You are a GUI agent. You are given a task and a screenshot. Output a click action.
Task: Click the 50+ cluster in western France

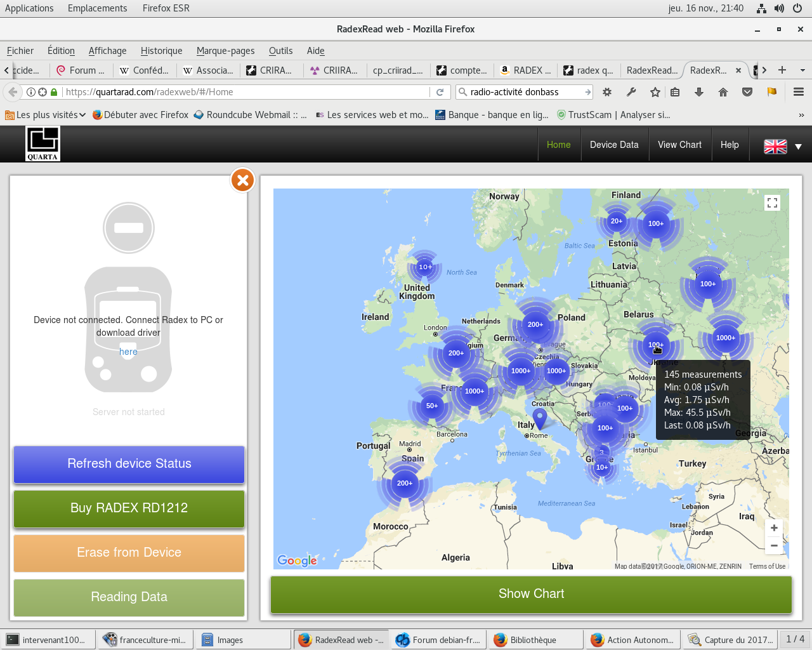click(432, 406)
